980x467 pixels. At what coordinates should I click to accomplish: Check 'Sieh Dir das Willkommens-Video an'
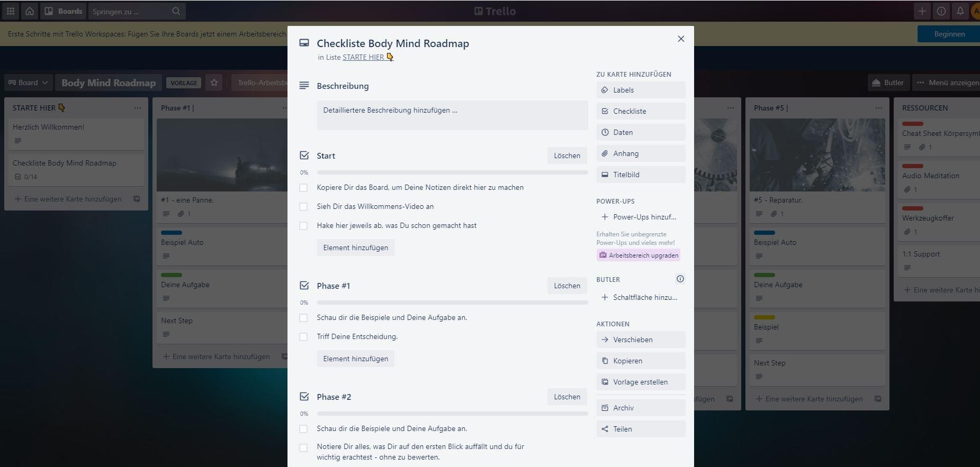click(303, 207)
